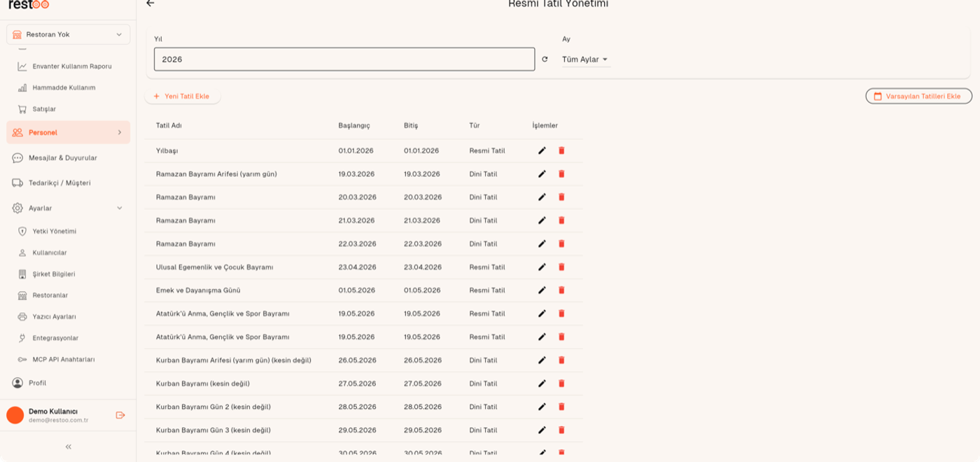Open Yazıcı Ayarları
The width and height of the screenshot is (980, 462).
click(54, 316)
